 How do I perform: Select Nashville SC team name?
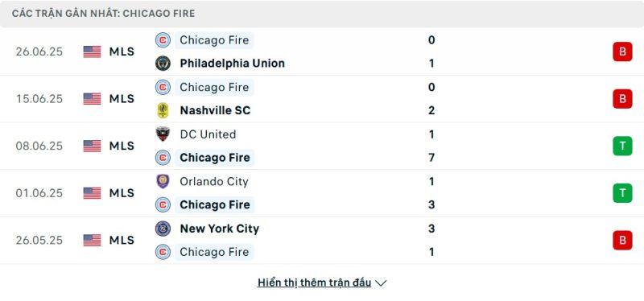[x=215, y=110]
